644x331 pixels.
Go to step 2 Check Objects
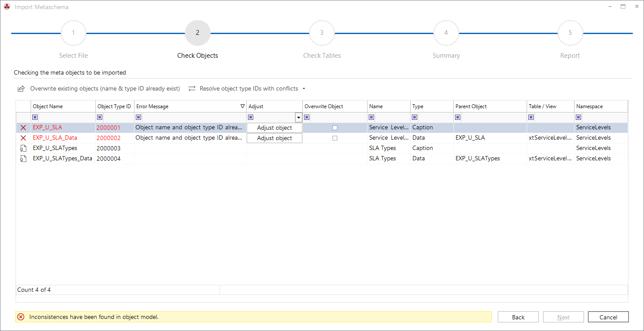(x=198, y=33)
